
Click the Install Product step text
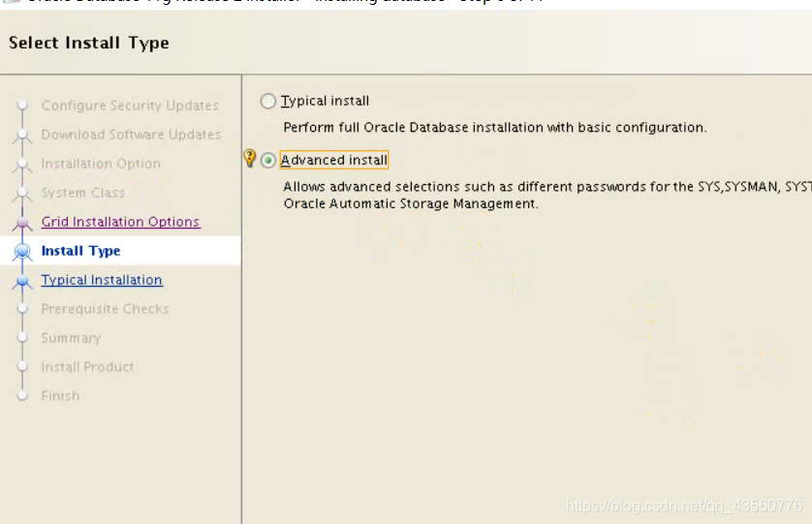pyautogui.click(x=87, y=367)
